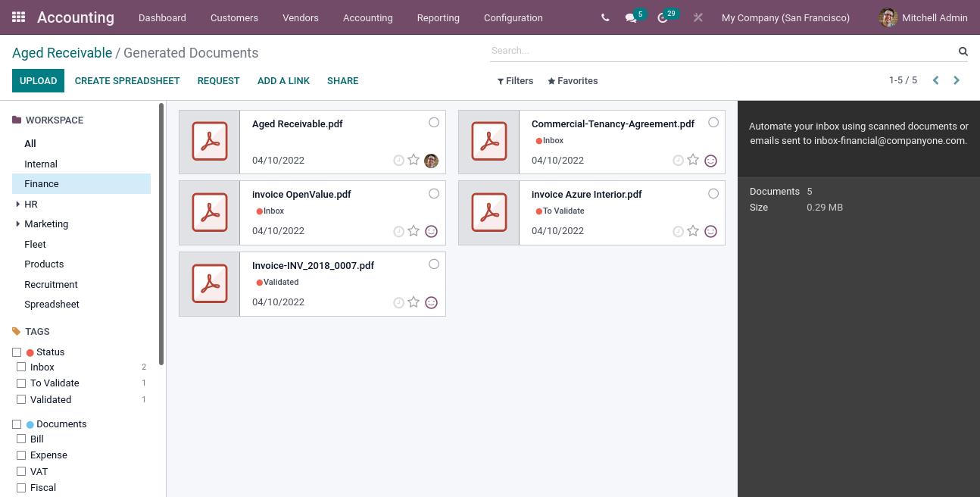The height and width of the screenshot is (497, 980).
Task: Select the invoice Azure Interior.pdf radio circle
Action: (x=713, y=193)
